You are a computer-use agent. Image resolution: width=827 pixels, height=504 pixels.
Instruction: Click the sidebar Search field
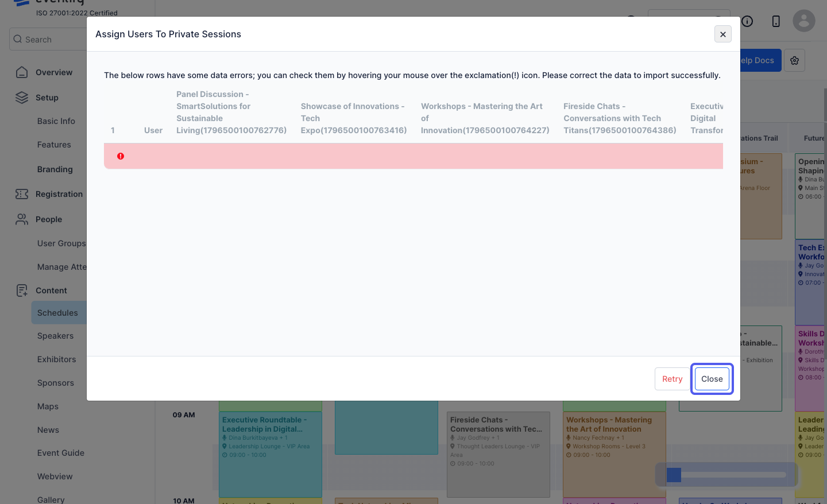[48, 40]
